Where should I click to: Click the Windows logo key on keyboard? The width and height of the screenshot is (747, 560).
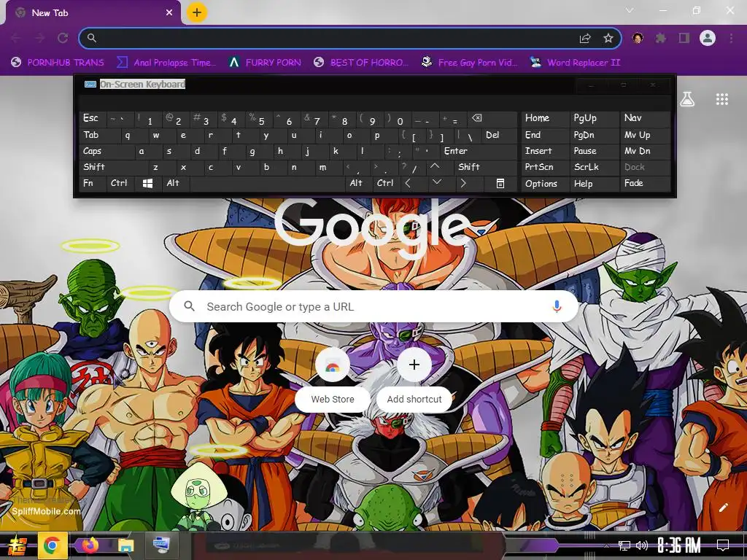(x=147, y=183)
